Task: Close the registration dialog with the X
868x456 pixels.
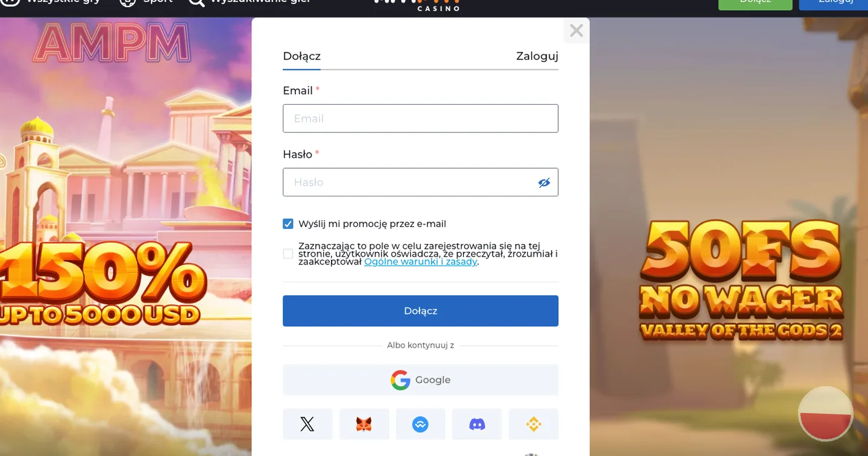Action: click(576, 31)
